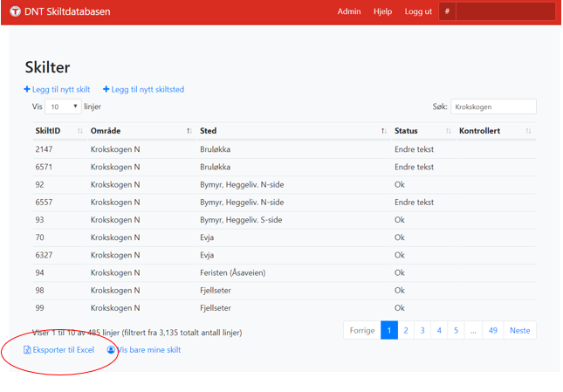563x392 pixels.
Task: Click the Skilter page heading
Action: pos(47,67)
